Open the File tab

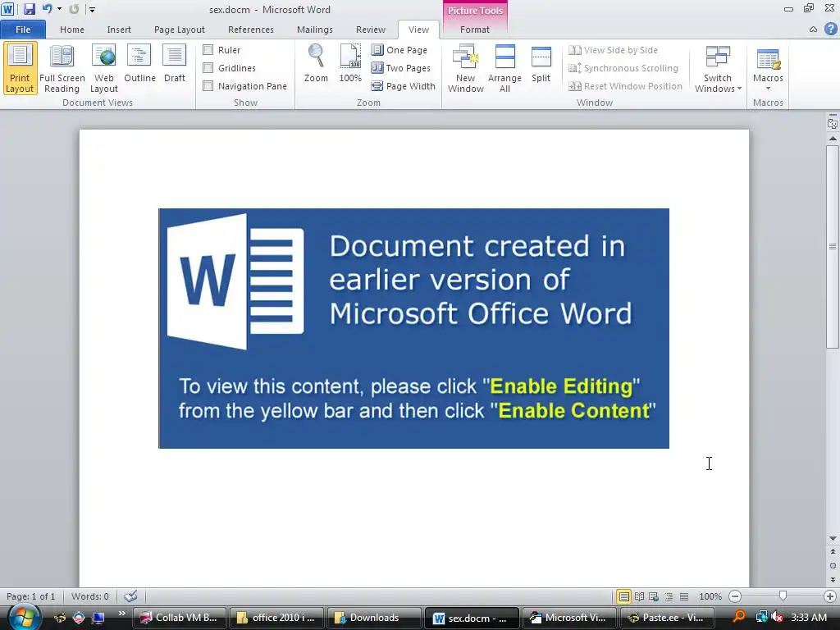tap(23, 30)
